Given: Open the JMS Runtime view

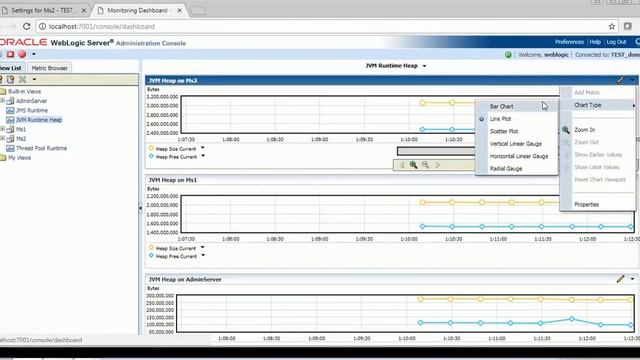Looking at the screenshot, I should click(32, 110).
